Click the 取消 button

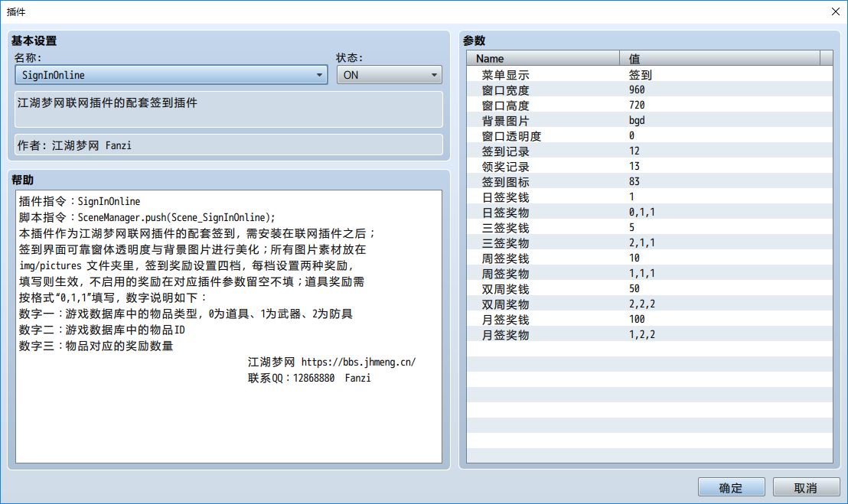tap(806, 487)
